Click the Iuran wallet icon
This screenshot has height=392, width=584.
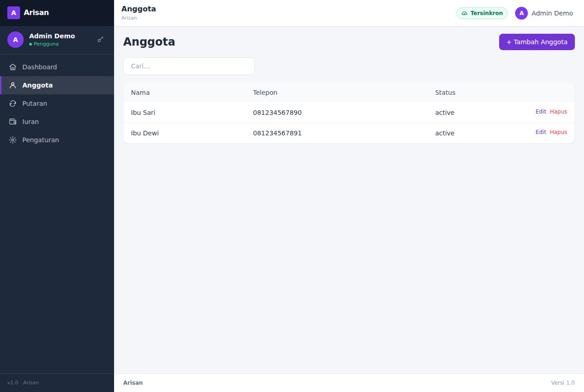[x=13, y=122]
